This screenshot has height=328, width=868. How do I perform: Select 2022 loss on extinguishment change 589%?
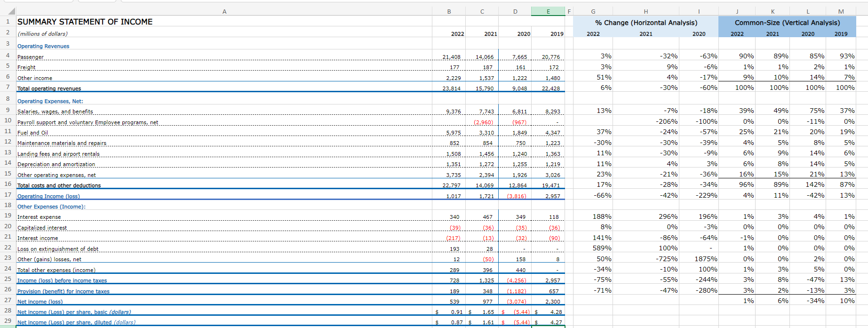[x=602, y=248]
